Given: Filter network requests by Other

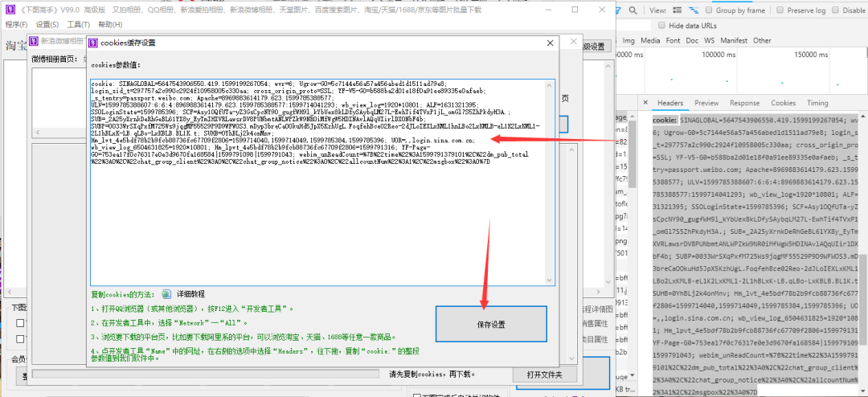Looking at the screenshot, I should click(762, 40).
